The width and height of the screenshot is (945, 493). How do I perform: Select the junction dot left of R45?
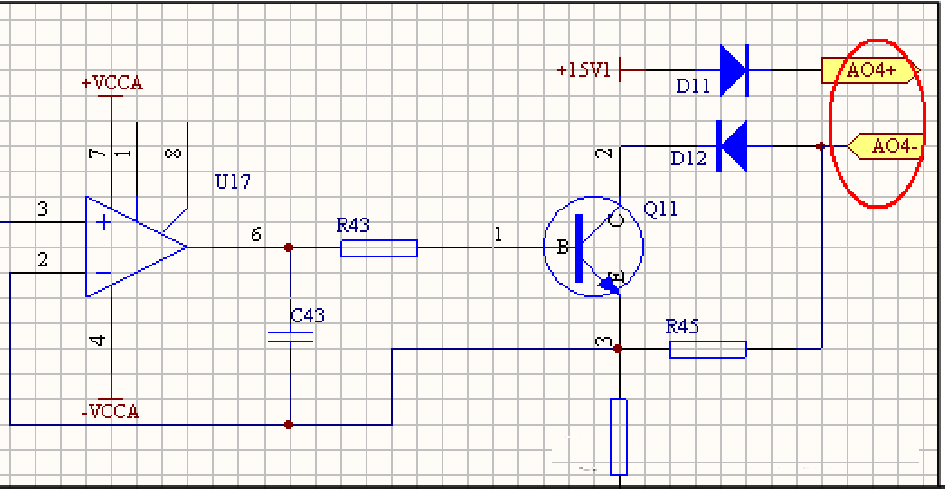[x=619, y=349]
